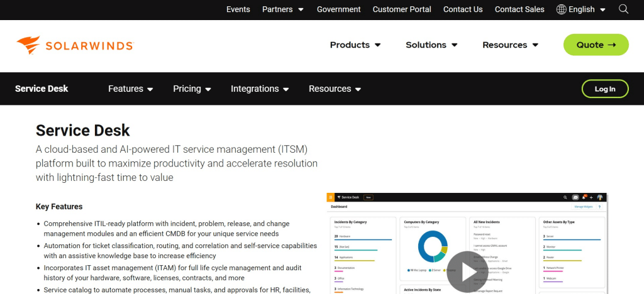Expand the Partners dropdown
This screenshot has width=644, height=294.
(282, 9)
